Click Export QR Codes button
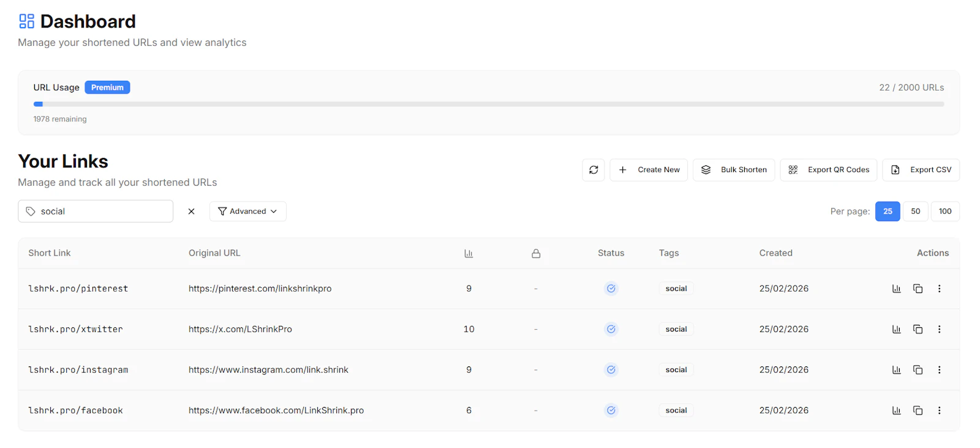The height and width of the screenshot is (448, 980). point(828,170)
